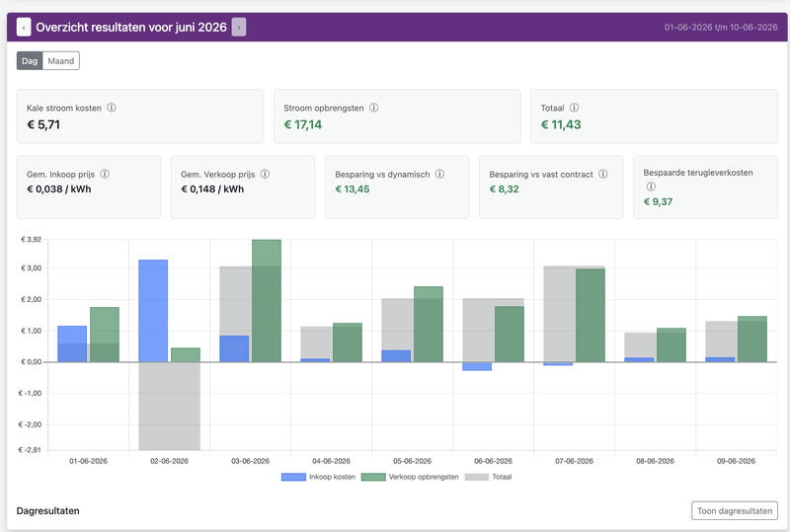Click the 02-06-2026 axis label
Screen dimensions: 790x532
pos(169,461)
